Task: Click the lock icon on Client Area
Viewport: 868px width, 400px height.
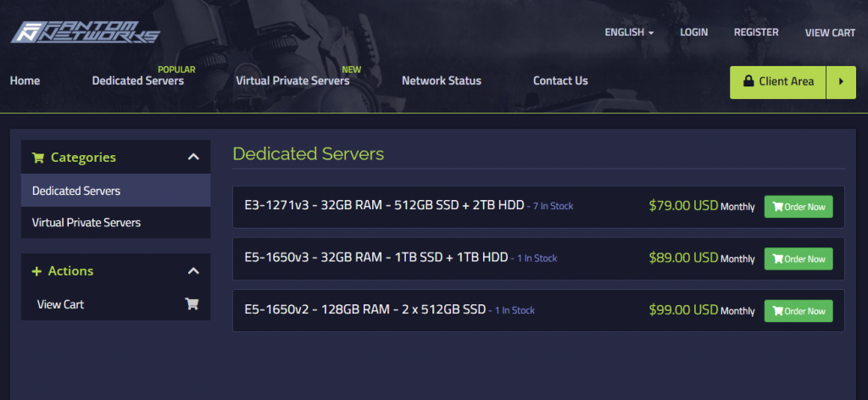Action: pyautogui.click(x=748, y=81)
